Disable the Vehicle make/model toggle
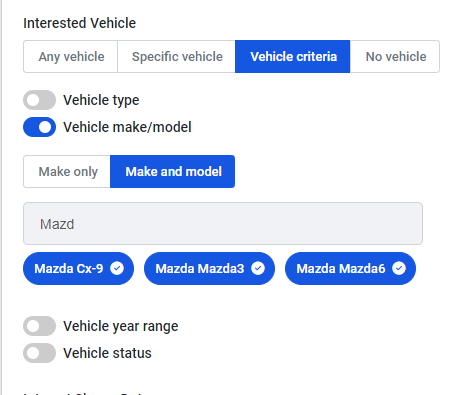The image size is (468, 395). (x=39, y=127)
